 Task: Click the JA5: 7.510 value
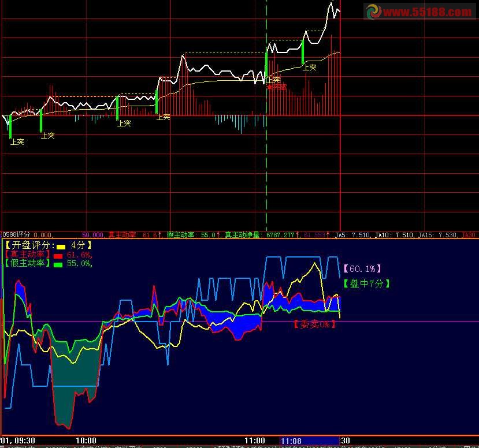tap(352, 235)
